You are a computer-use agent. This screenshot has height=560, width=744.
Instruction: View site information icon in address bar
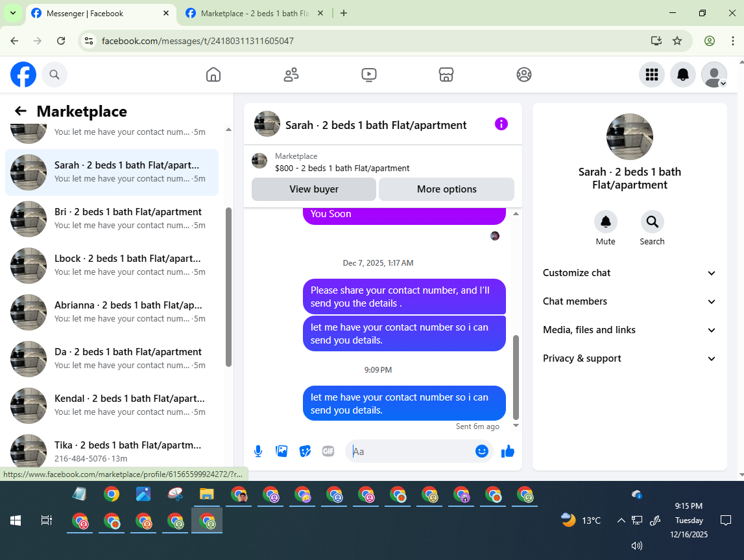tap(89, 41)
